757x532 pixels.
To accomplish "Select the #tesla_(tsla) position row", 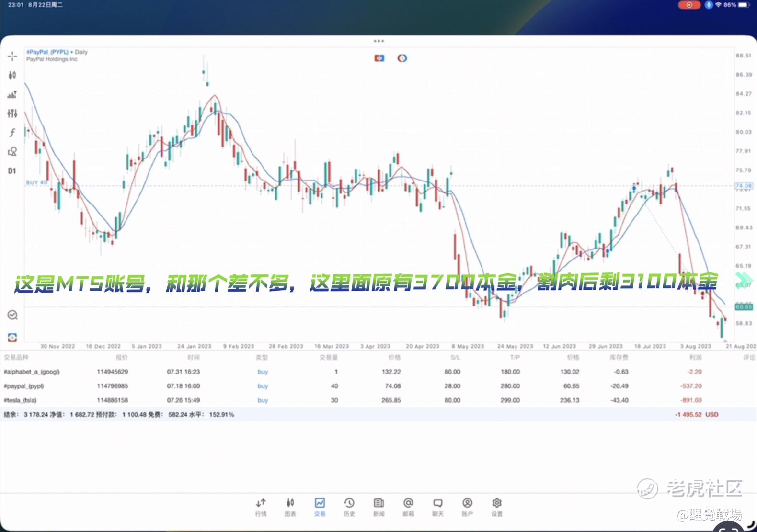I will 378,400.
